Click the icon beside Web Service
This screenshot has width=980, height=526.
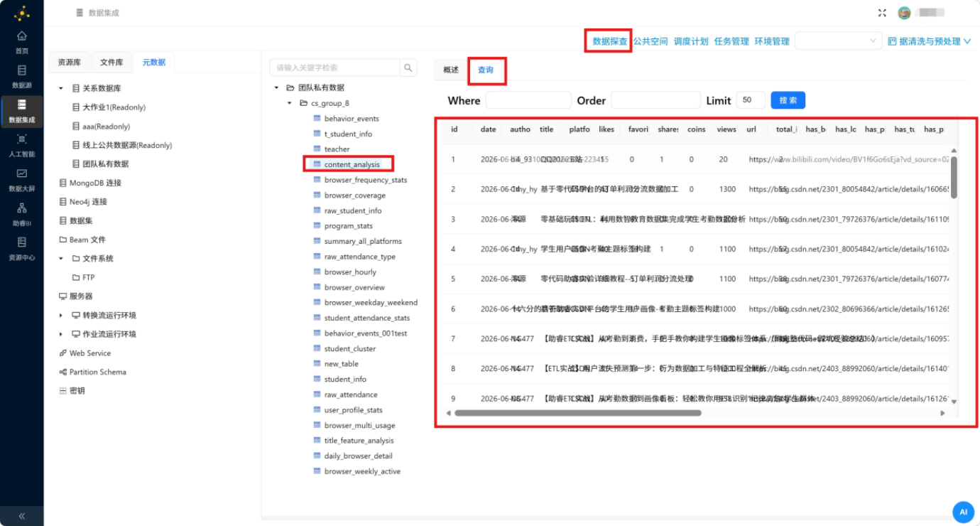[x=63, y=353]
